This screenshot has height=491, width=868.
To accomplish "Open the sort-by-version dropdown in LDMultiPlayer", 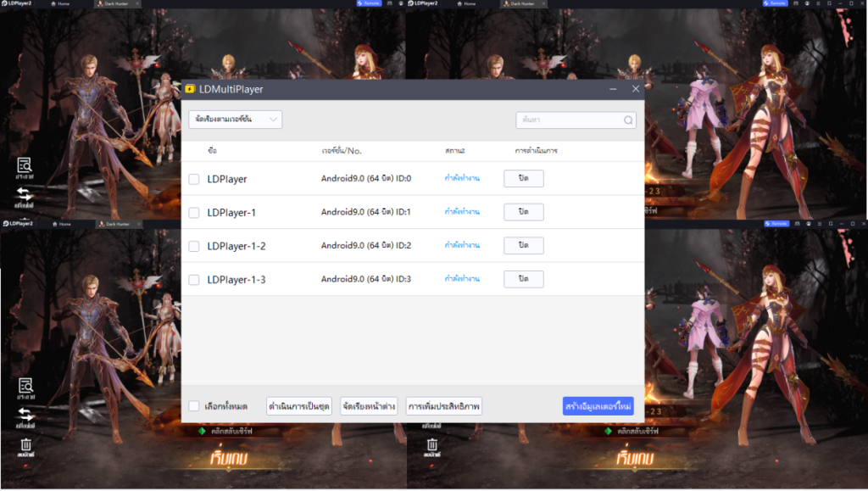I will 236,120.
